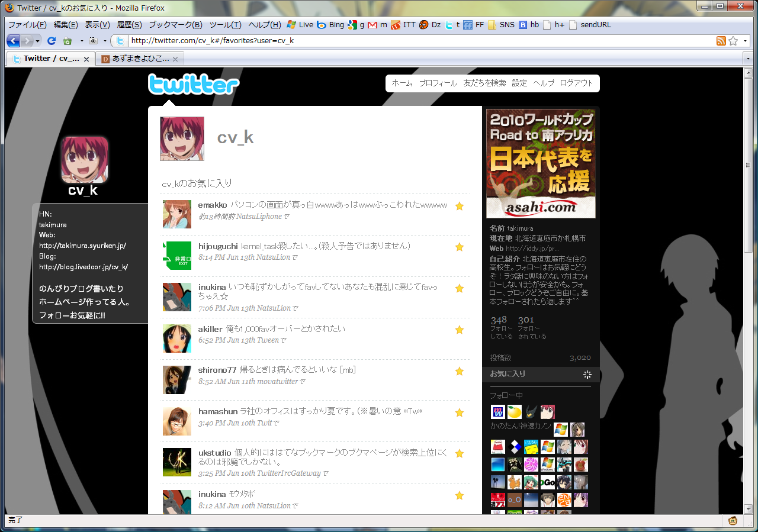Toggle star on shirono77's tweet
Image resolution: width=758 pixels, height=532 pixels.
tap(459, 371)
